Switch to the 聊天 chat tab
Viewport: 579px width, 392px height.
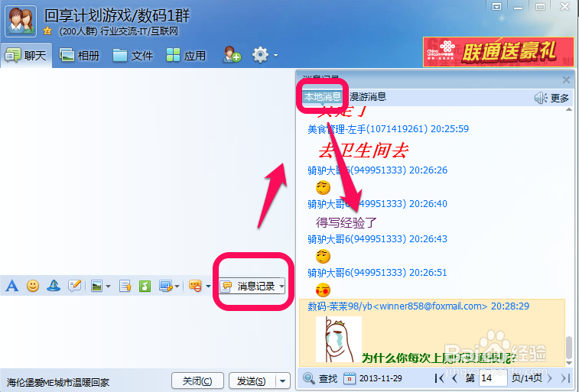(x=26, y=56)
